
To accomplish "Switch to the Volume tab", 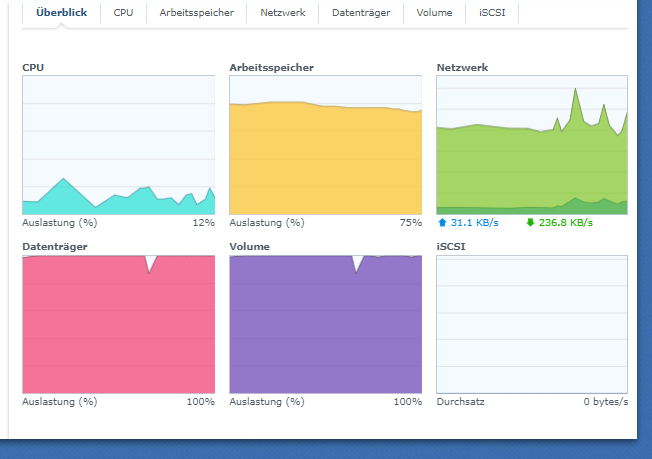I will (x=435, y=13).
